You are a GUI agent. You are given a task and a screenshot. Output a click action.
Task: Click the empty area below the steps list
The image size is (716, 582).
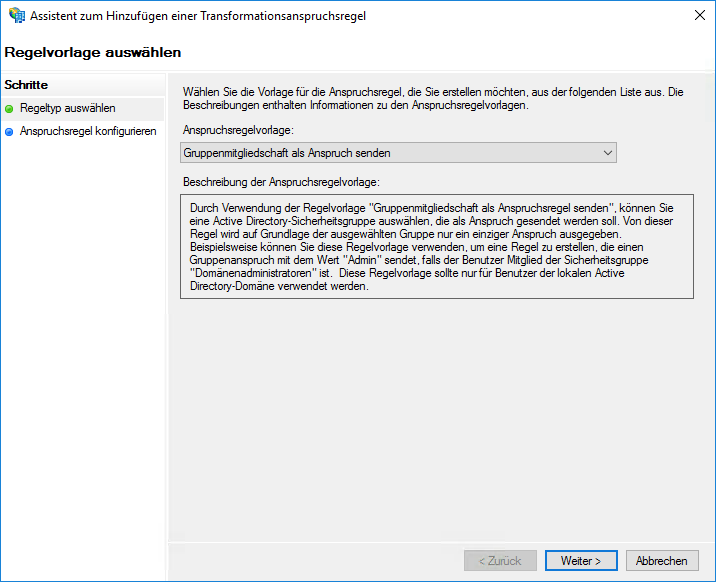coord(82,350)
